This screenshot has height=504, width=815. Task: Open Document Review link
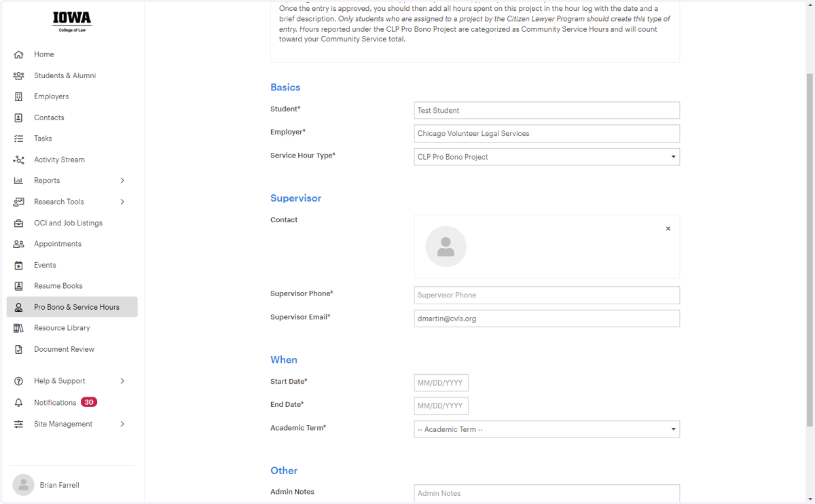coord(65,349)
